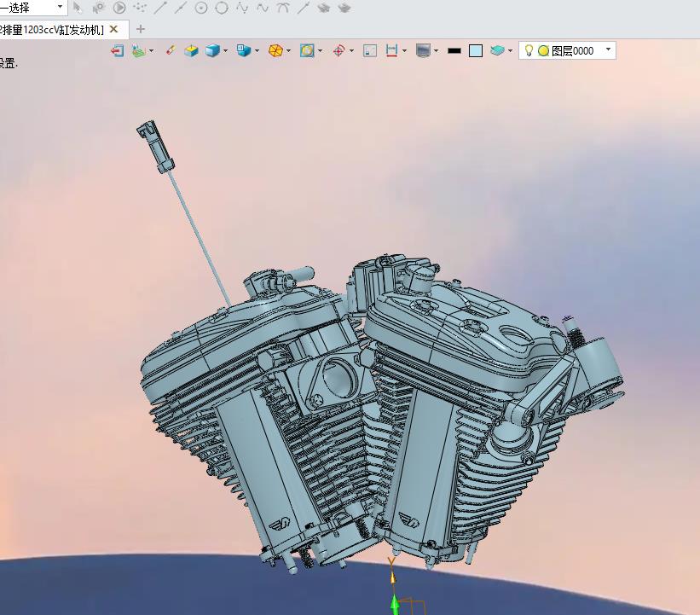Click the first stacked layers icon in top toolbar
This screenshot has width=700, height=615.
pyautogui.click(x=324, y=8)
